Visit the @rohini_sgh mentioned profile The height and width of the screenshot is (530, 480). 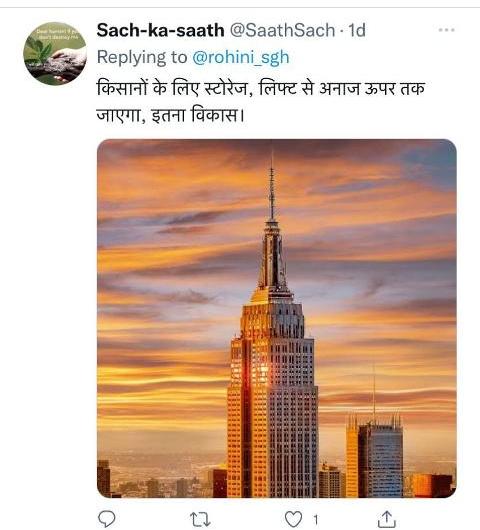click(241, 57)
